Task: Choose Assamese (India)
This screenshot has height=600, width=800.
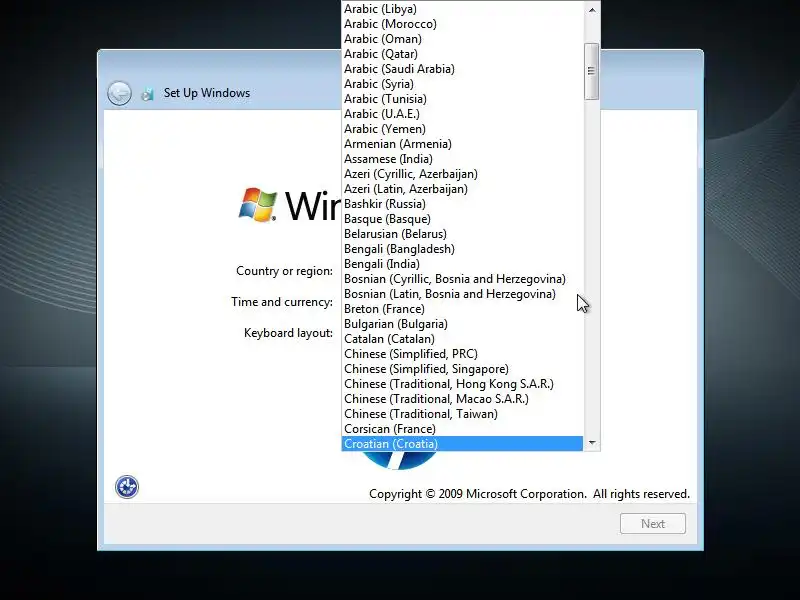Action: [x=462, y=159]
